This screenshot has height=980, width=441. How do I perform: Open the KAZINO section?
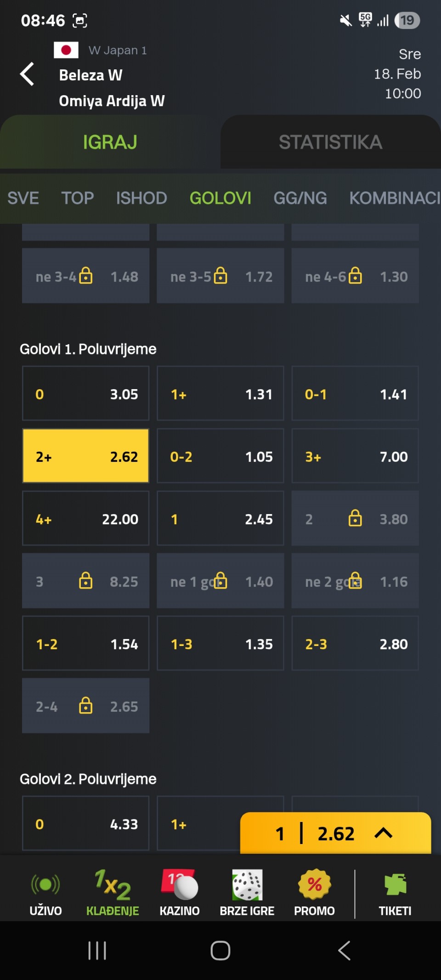point(180,893)
